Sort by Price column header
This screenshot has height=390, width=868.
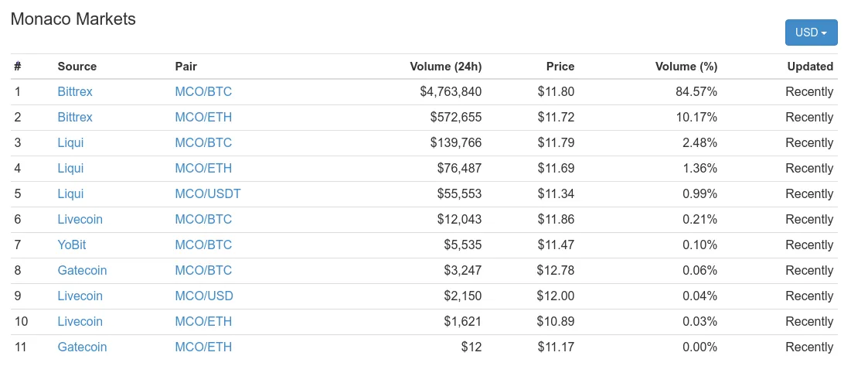(560, 67)
